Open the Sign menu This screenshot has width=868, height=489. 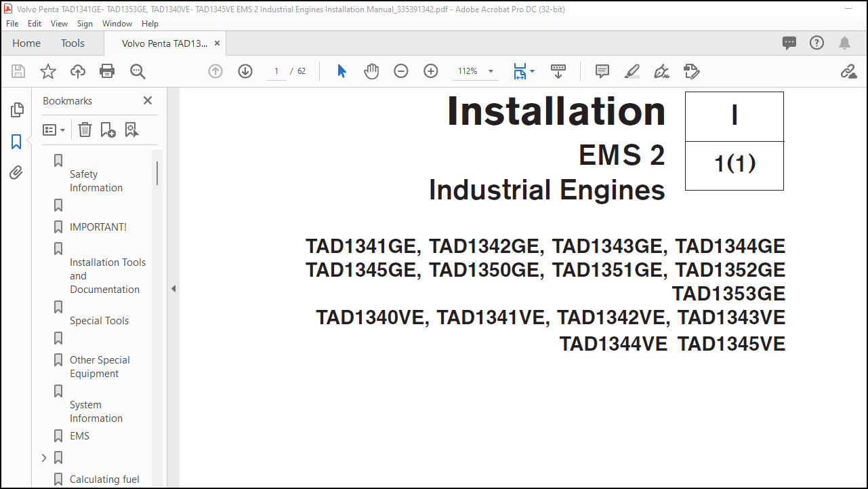click(x=85, y=23)
